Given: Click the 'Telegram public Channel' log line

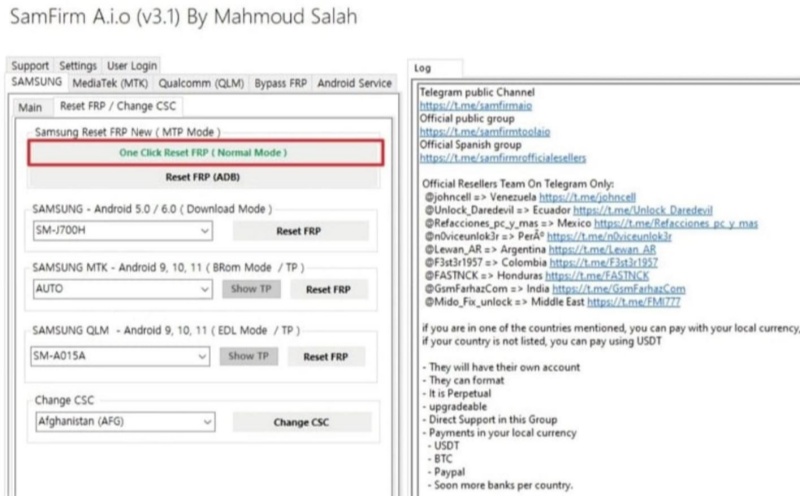Looking at the screenshot, I should (x=477, y=92).
